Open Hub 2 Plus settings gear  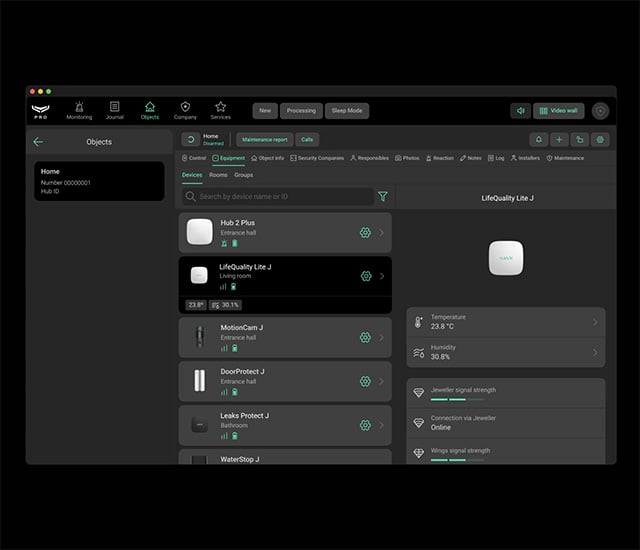click(x=365, y=233)
